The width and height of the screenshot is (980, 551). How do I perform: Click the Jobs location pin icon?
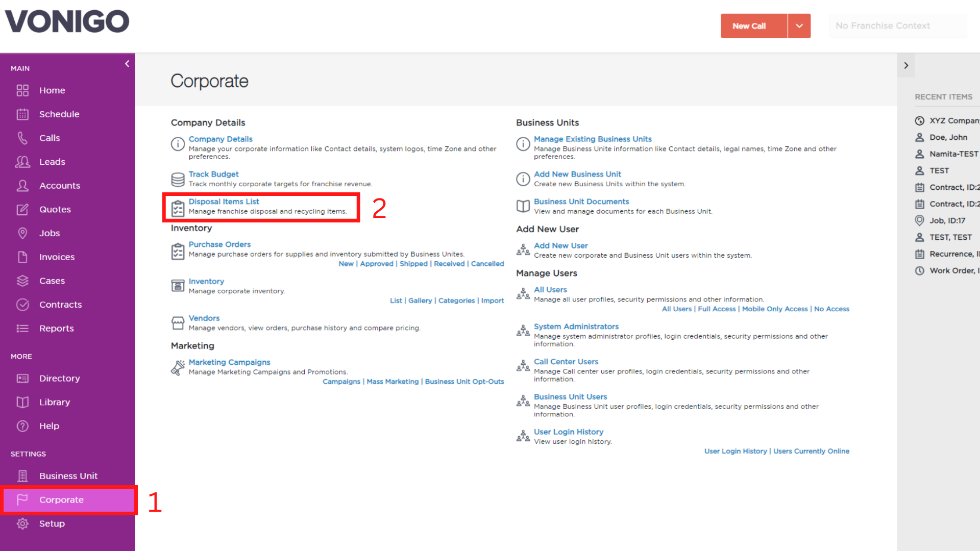(x=22, y=233)
